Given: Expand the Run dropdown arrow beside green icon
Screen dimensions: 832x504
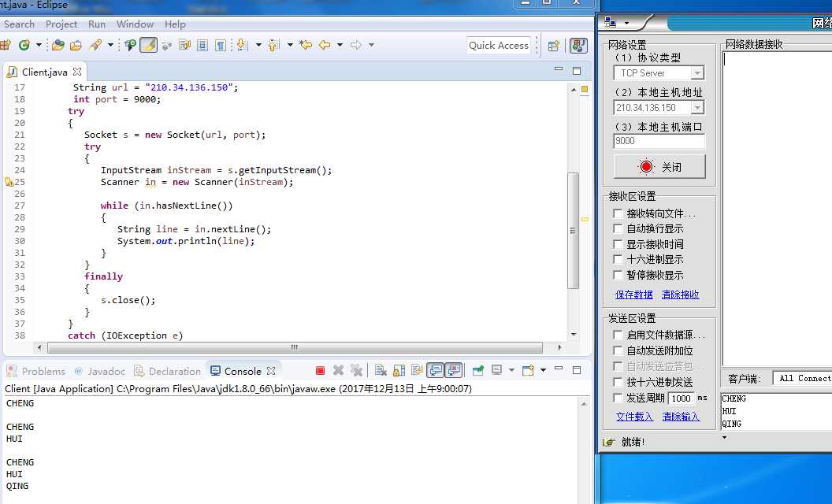Looking at the screenshot, I should [39, 45].
